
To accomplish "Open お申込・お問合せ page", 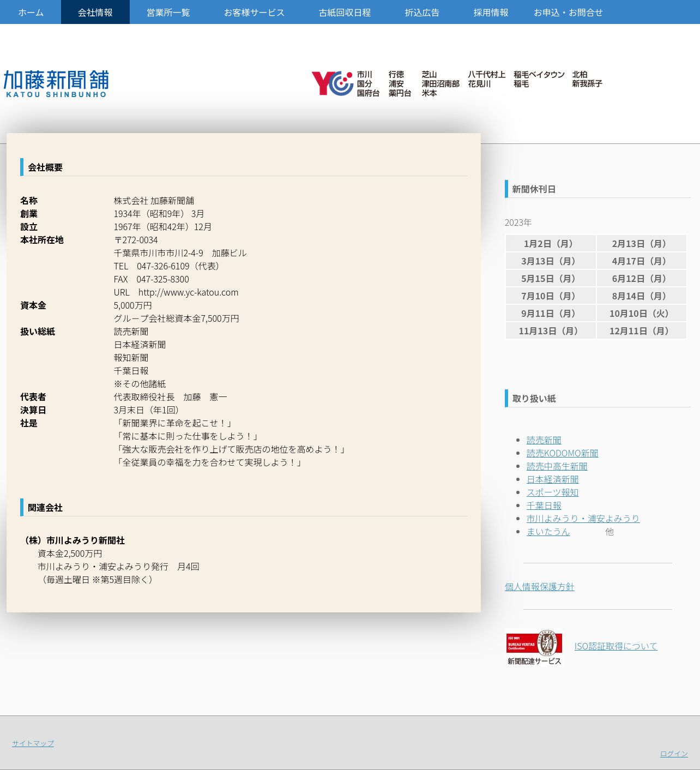I will tap(568, 12).
